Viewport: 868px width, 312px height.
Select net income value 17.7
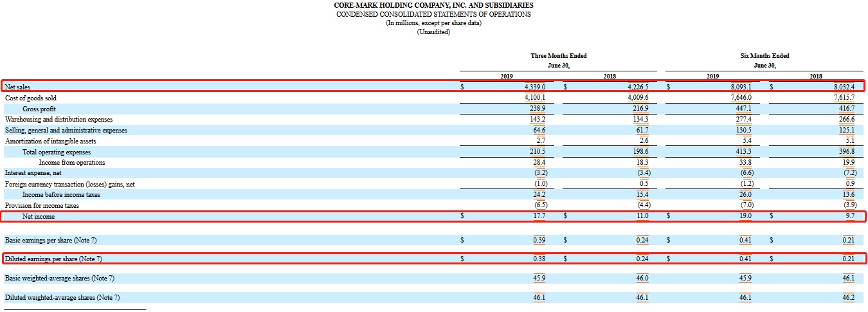click(539, 216)
